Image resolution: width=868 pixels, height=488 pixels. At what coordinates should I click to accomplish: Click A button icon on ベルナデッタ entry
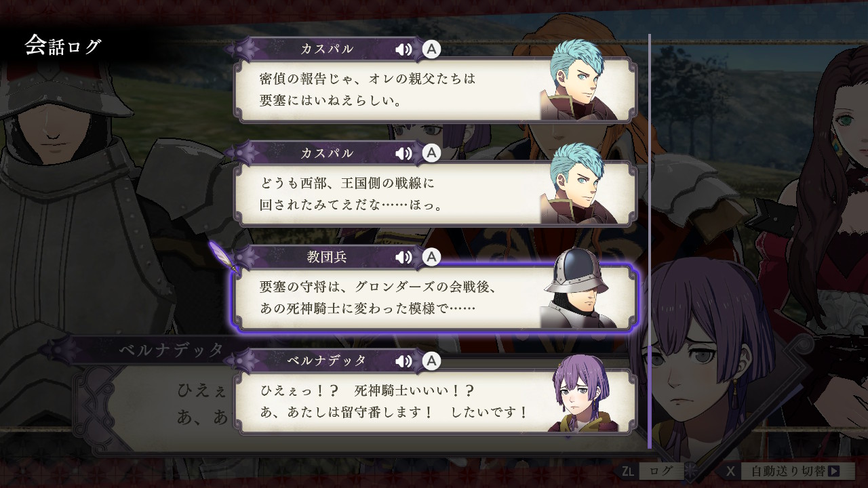pos(431,361)
